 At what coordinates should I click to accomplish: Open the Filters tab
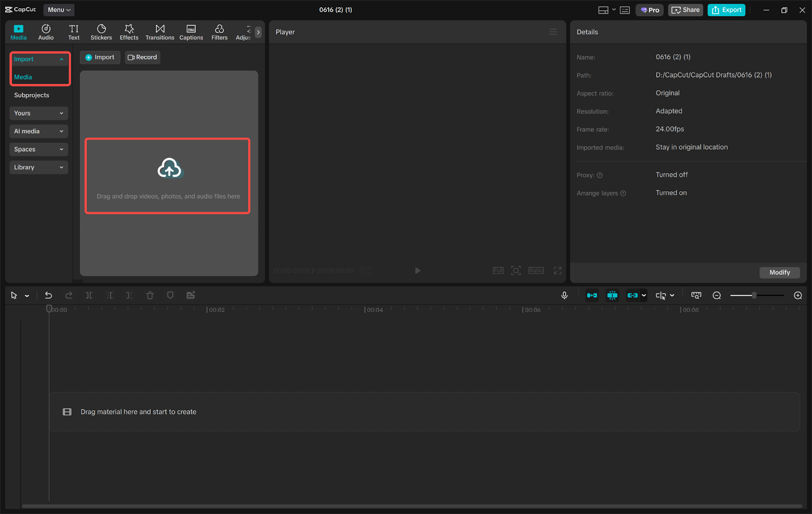219,32
